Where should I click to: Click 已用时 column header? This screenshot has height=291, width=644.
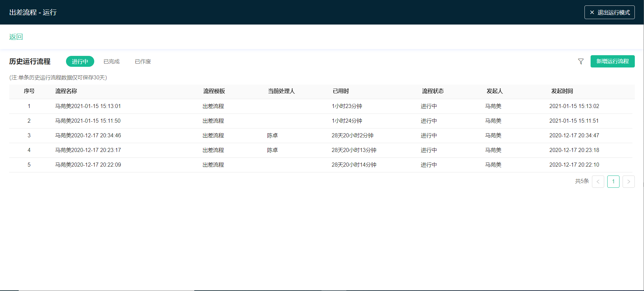click(x=341, y=91)
